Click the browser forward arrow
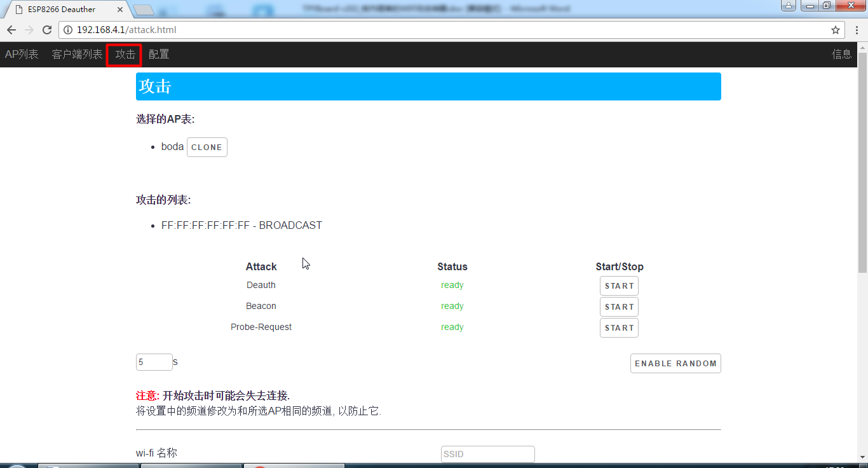Screen dimensions: 868x468 [x=29, y=30]
